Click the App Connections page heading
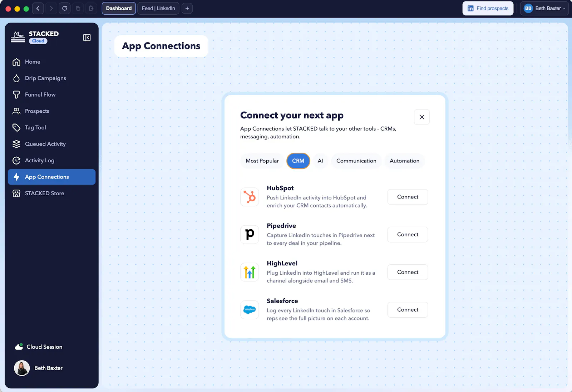Viewport: 572px width, 392px height. pyautogui.click(x=161, y=46)
